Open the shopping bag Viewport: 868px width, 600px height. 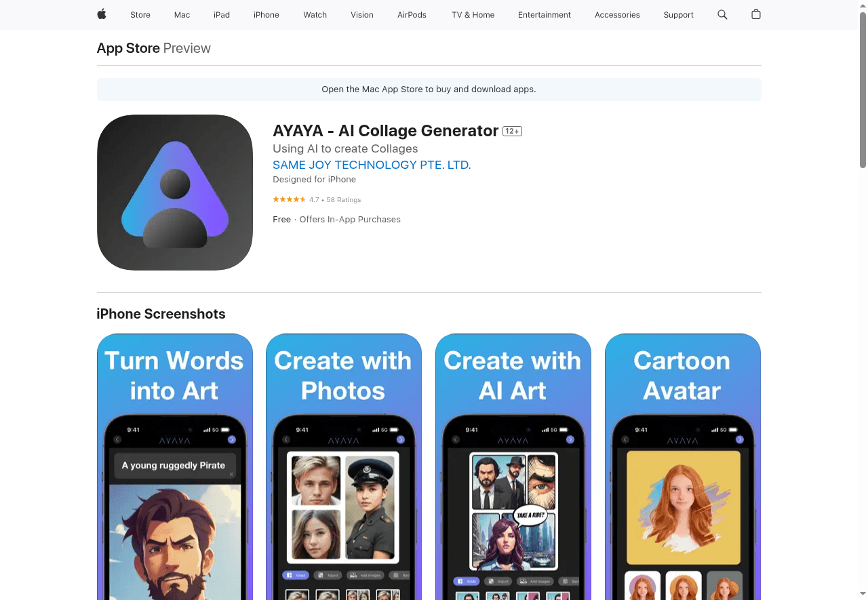(755, 14)
